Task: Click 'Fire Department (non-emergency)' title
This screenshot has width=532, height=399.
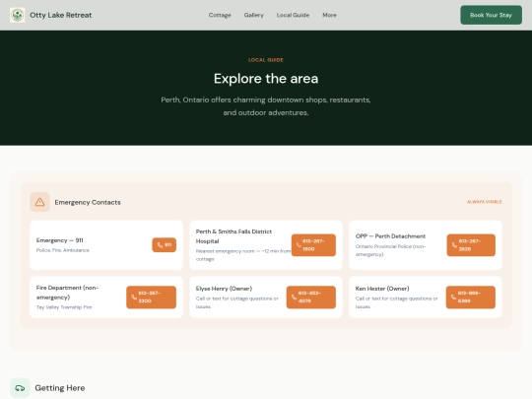Action: coord(67,293)
